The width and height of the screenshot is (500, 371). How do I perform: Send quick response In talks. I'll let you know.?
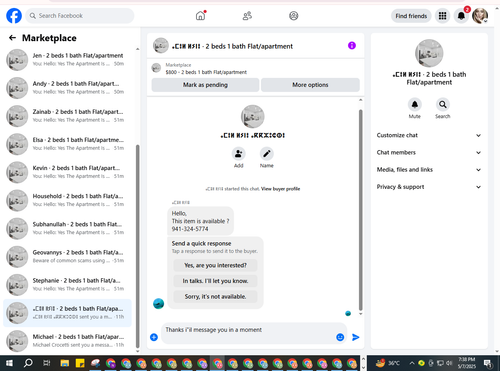coord(215,281)
